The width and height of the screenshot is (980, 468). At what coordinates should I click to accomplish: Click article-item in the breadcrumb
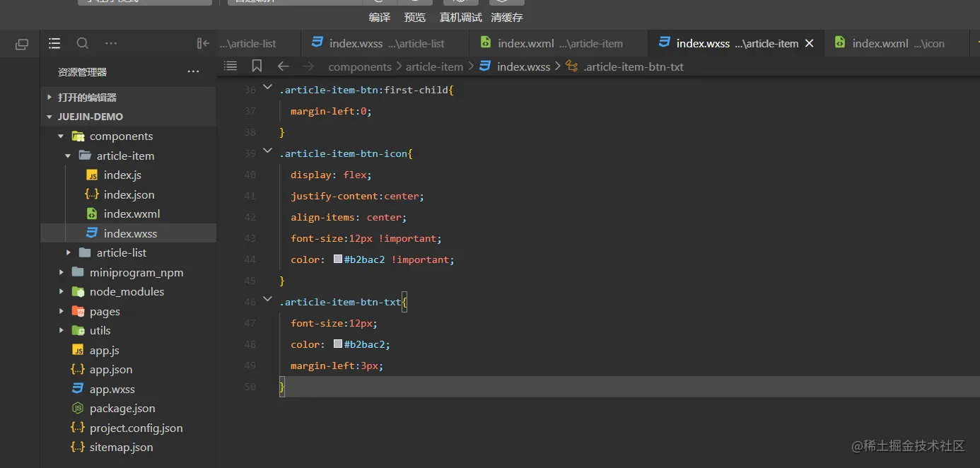(434, 66)
